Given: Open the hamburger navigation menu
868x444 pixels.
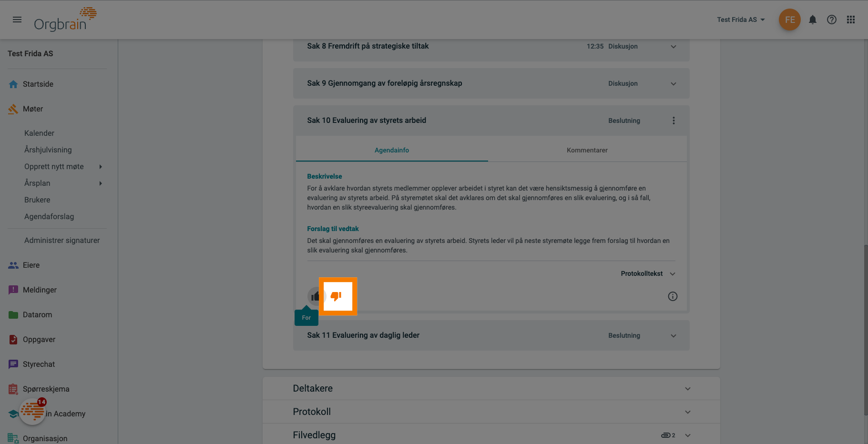Looking at the screenshot, I should pos(17,20).
